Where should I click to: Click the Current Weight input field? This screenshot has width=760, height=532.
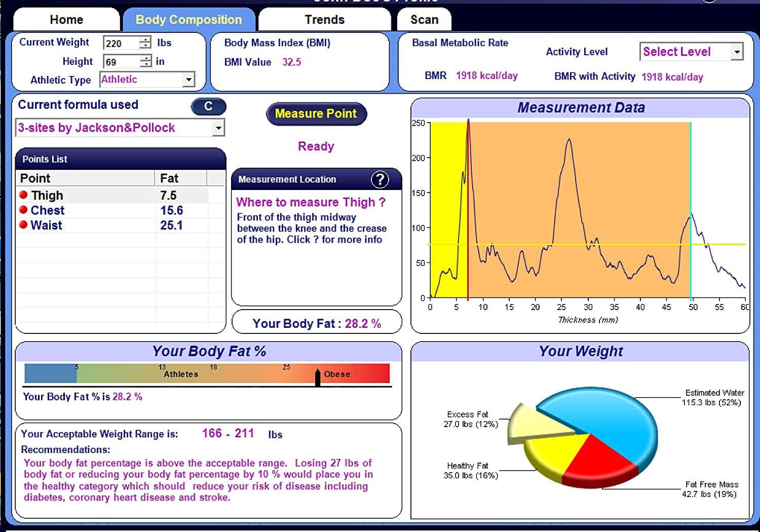tap(121, 43)
